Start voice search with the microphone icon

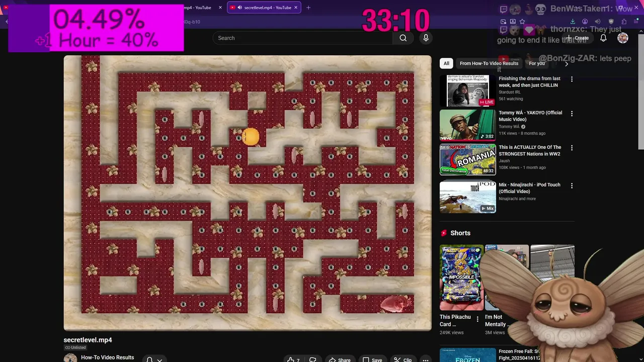point(426,38)
